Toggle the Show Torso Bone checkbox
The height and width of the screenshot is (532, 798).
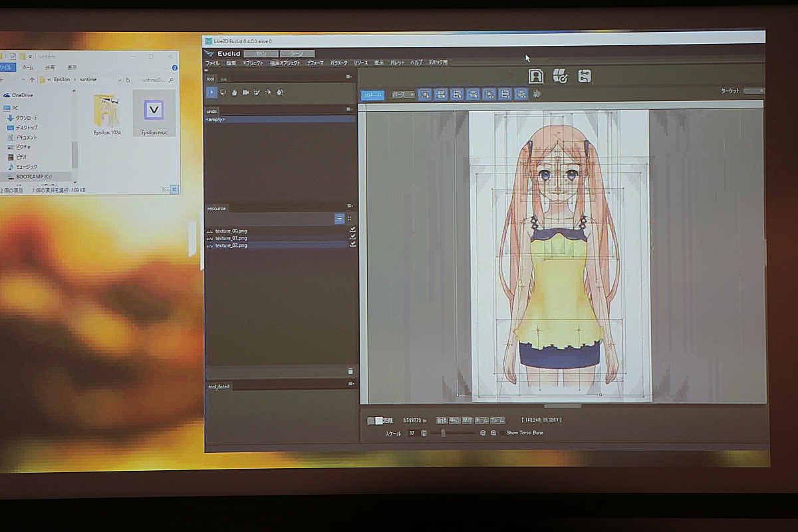pyautogui.click(x=501, y=433)
